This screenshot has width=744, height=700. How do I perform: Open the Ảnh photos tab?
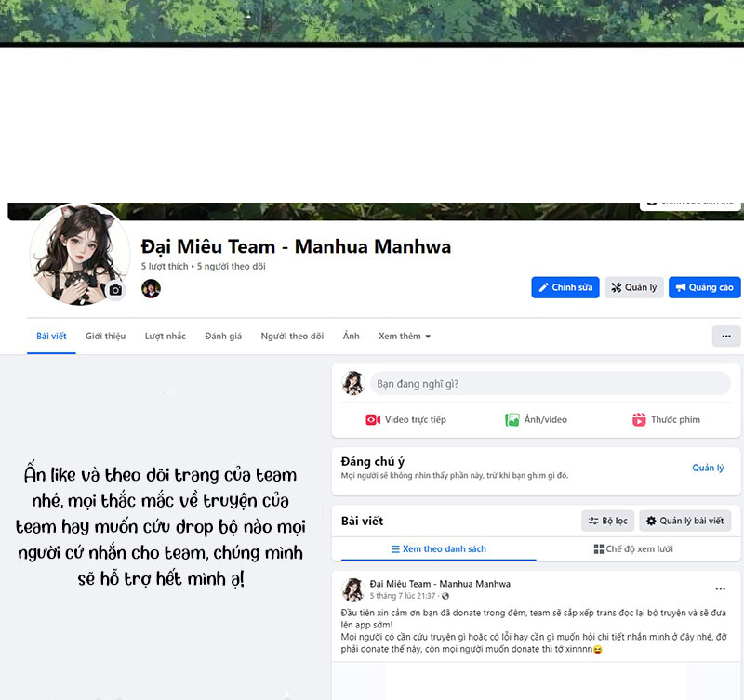click(x=351, y=336)
